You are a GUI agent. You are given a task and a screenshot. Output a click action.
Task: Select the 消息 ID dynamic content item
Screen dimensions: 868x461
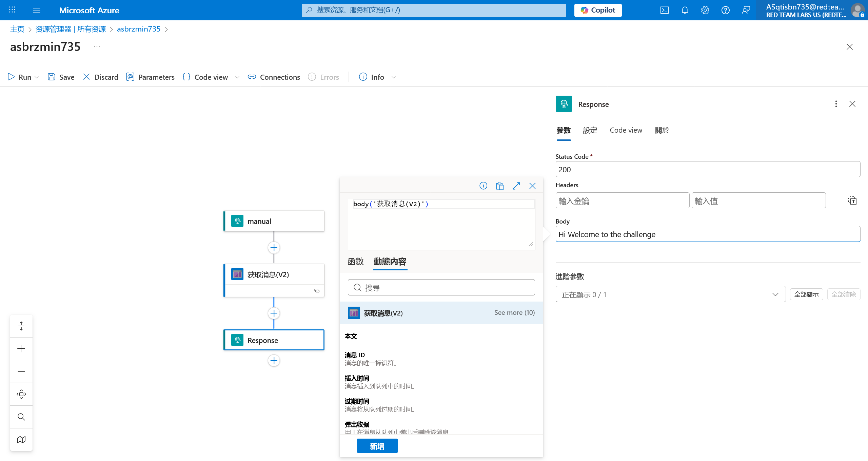pyautogui.click(x=355, y=355)
